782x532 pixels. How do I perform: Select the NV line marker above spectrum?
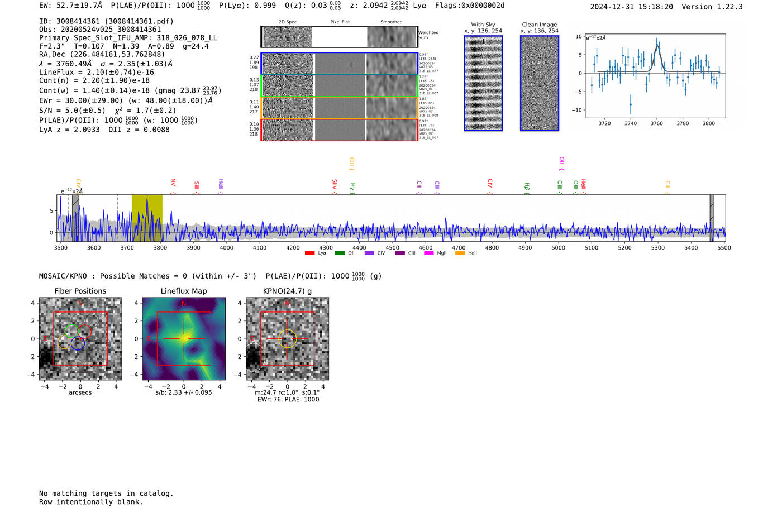coord(173,186)
